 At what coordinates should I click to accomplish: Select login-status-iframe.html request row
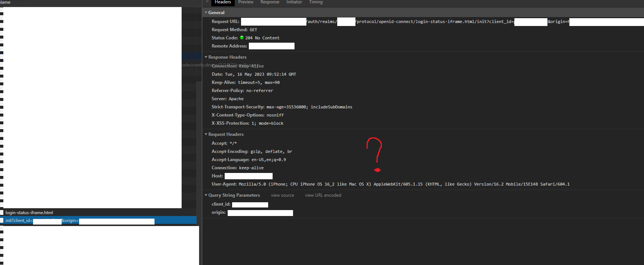coord(98,213)
